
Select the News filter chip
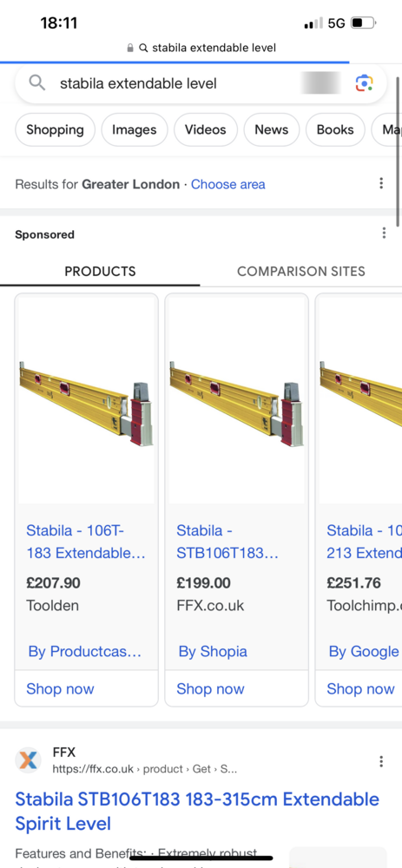(x=271, y=129)
